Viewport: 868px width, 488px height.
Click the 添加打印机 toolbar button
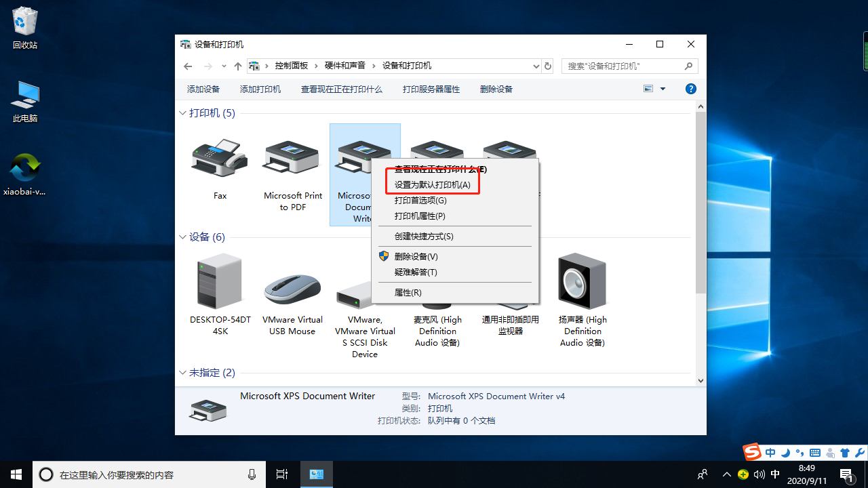click(260, 89)
